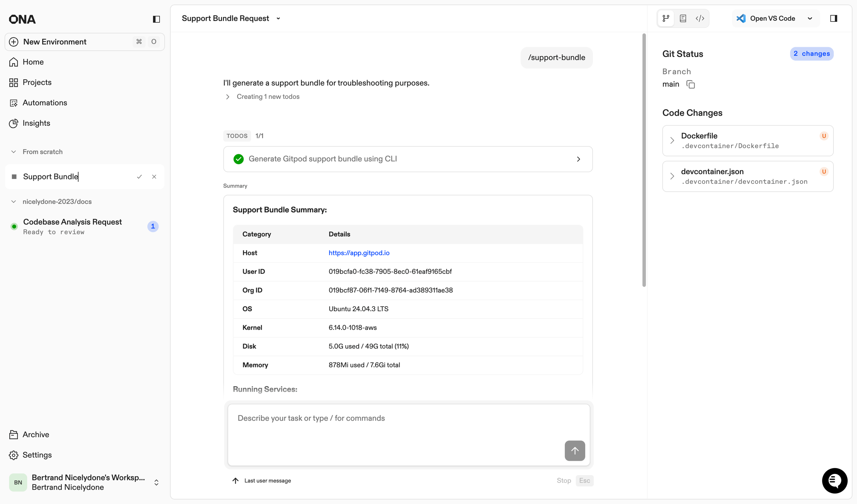Click the Automations icon

14,103
